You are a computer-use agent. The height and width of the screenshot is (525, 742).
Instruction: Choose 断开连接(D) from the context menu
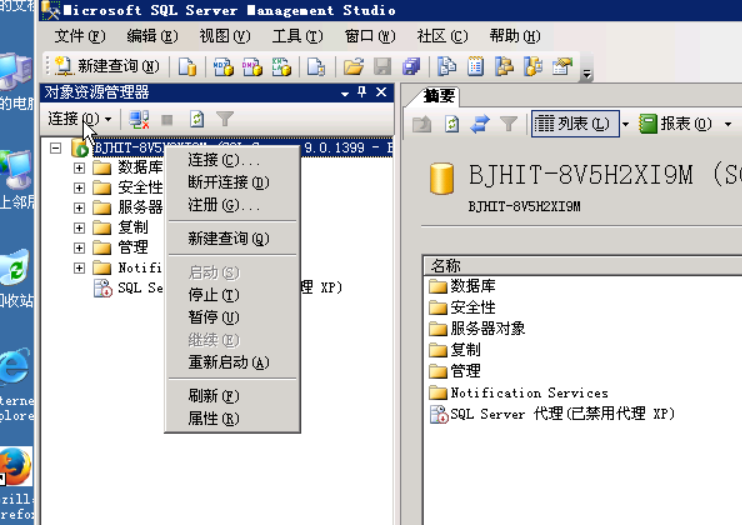[232, 182]
